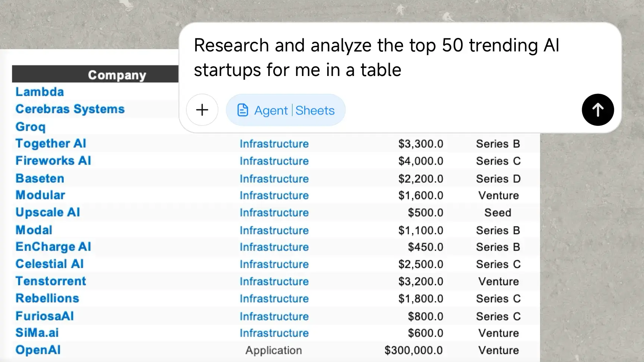This screenshot has height=362, width=644.
Task: Open the Agent | Sheets mode selector
Action: pos(285,109)
